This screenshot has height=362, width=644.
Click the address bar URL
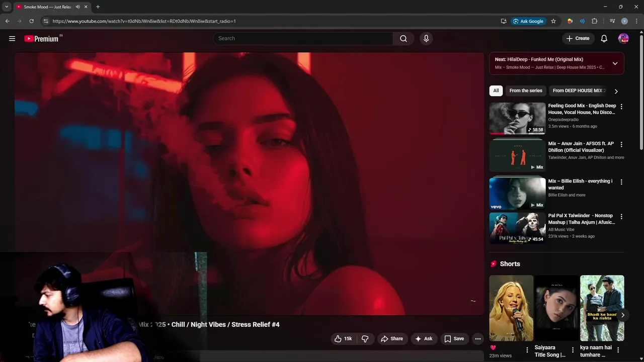pyautogui.click(x=144, y=21)
